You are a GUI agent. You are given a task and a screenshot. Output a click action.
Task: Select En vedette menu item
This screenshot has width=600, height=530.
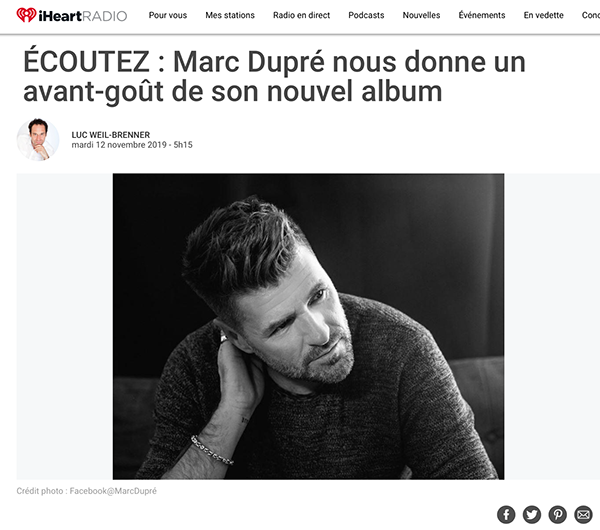tap(543, 15)
